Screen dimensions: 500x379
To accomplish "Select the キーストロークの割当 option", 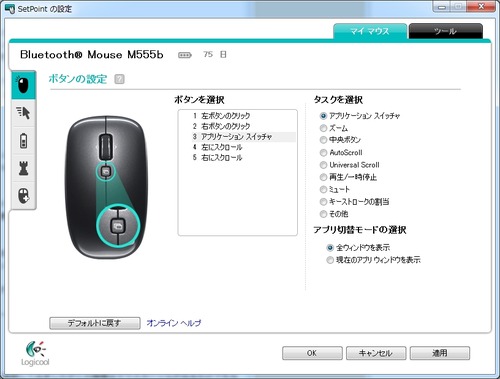I will pyautogui.click(x=323, y=202).
